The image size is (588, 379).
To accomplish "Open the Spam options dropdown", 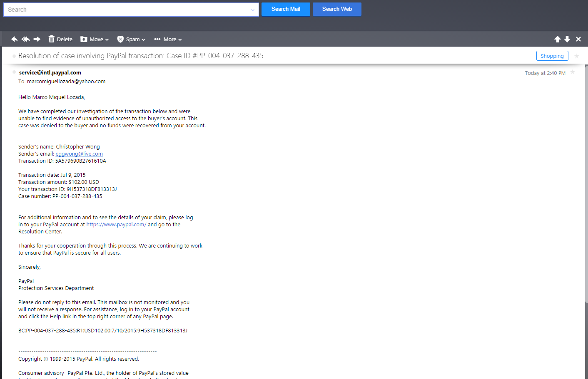I will 131,39.
